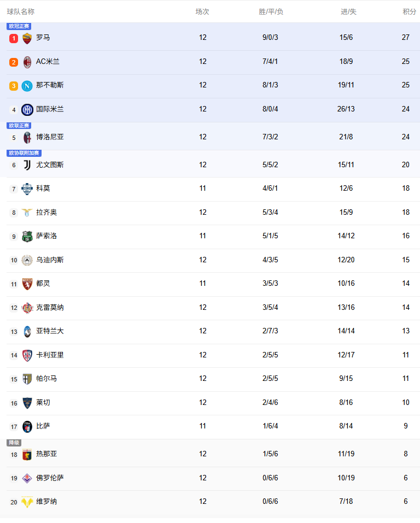Screen dimensions: 420x523
Task: Click the 克雷莫纳 team name
Action: [50, 308]
